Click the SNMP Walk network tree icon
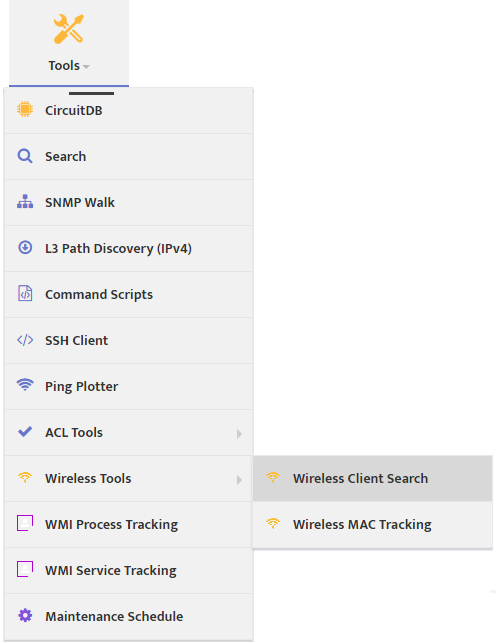This screenshot has height=644, width=496. [x=25, y=202]
